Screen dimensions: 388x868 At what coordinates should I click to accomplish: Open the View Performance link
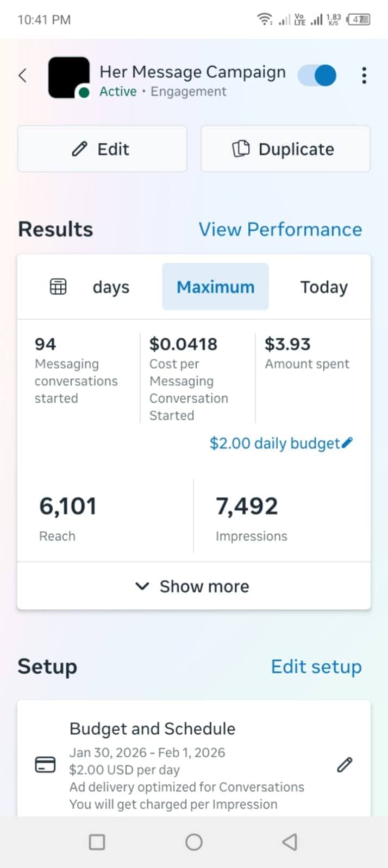pyautogui.click(x=280, y=229)
